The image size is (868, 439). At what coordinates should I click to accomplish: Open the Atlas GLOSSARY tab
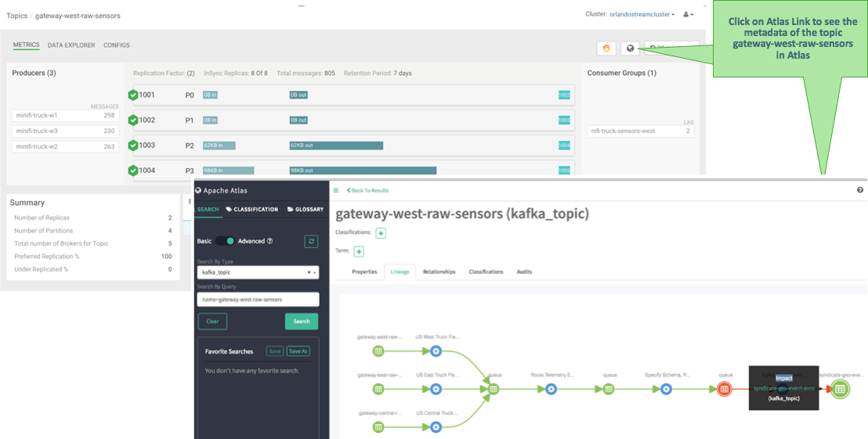[305, 210]
